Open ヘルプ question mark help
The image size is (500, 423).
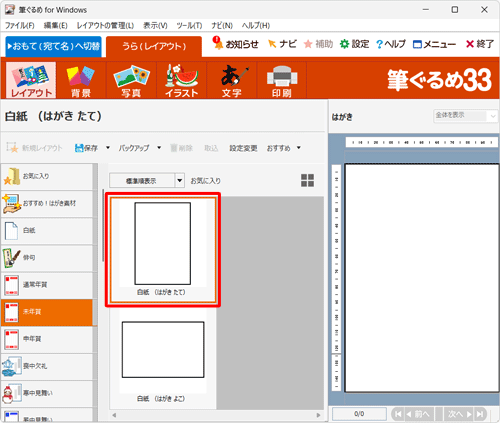(391, 44)
